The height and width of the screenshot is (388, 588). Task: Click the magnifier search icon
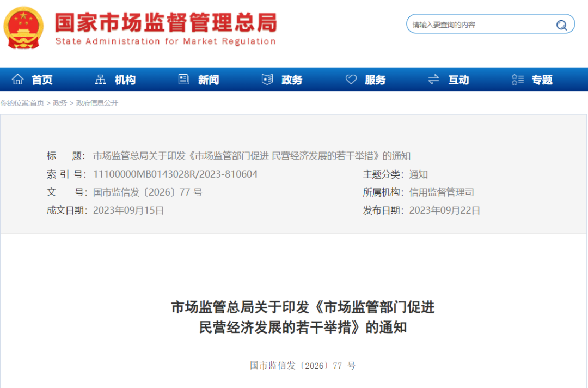click(561, 24)
